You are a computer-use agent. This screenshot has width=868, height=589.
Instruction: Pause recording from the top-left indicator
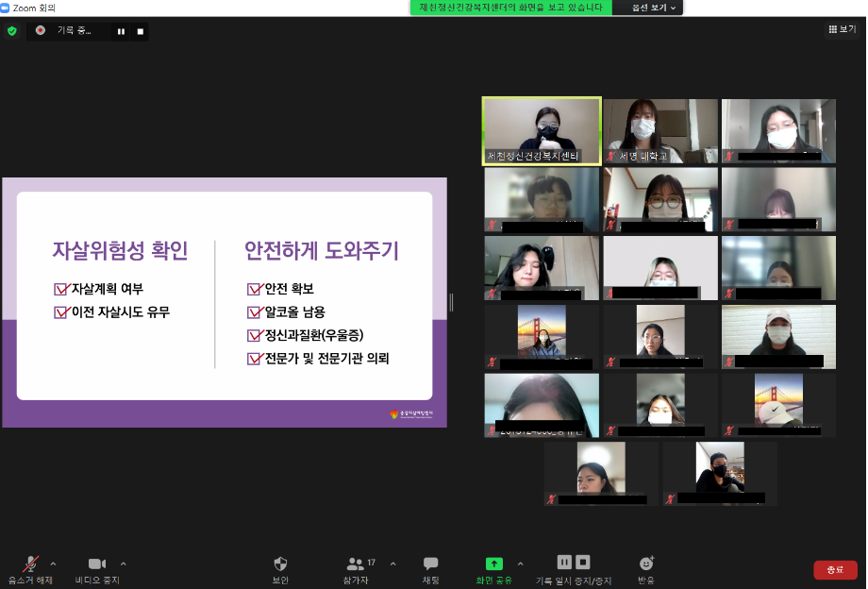tap(121, 31)
